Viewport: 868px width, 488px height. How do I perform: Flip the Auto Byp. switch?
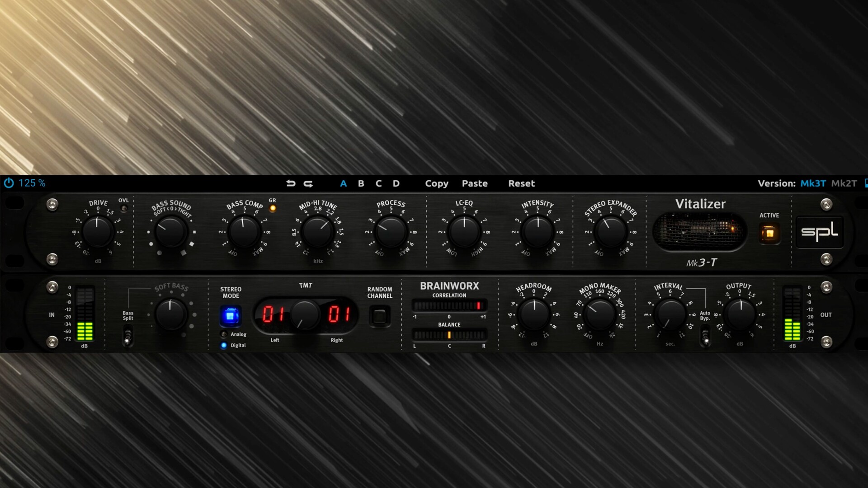[705, 337]
